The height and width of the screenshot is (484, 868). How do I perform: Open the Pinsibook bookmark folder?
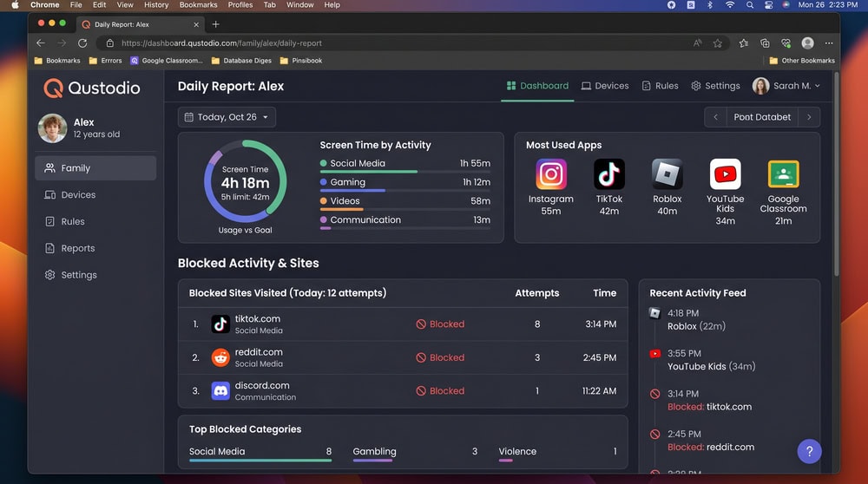pyautogui.click(x=301, y=61)
